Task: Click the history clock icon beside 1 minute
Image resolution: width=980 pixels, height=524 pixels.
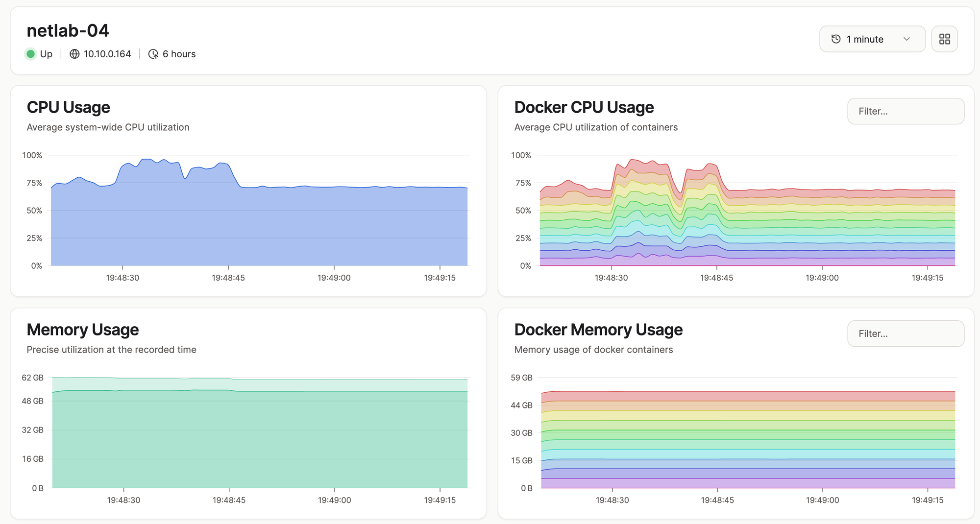Action: (x=836, y=39)
